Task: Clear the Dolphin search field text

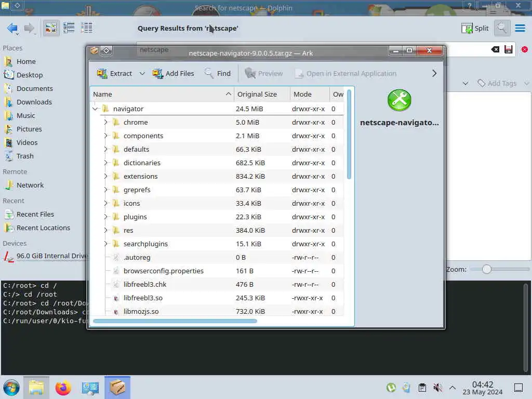Action: pyautogui.click(x=495, y=49)
